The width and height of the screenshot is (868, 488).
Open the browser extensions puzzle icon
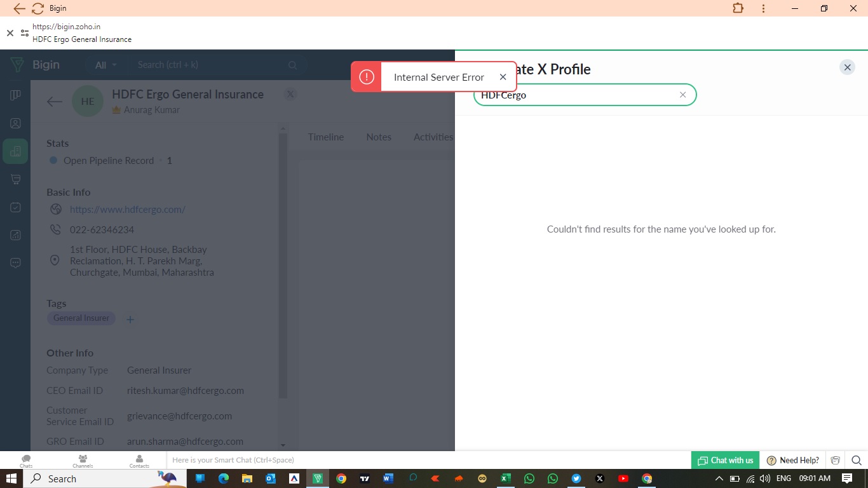tap(738, 8)
